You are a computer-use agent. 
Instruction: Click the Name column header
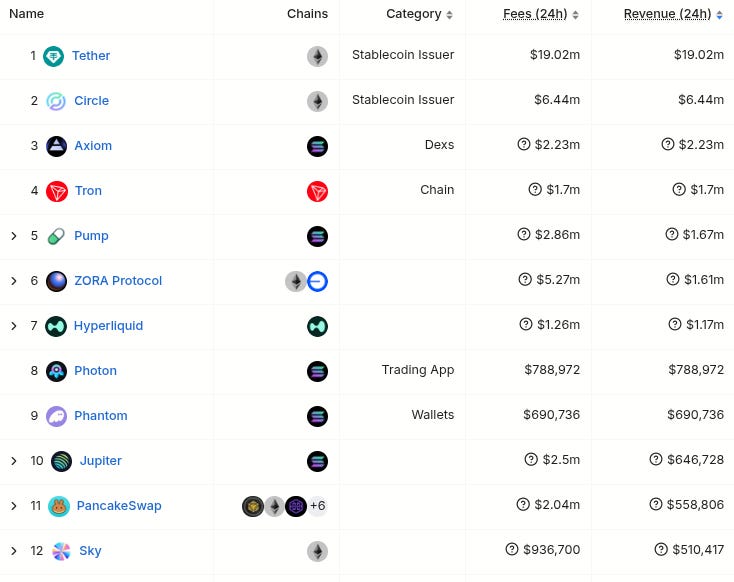[26, 14]
